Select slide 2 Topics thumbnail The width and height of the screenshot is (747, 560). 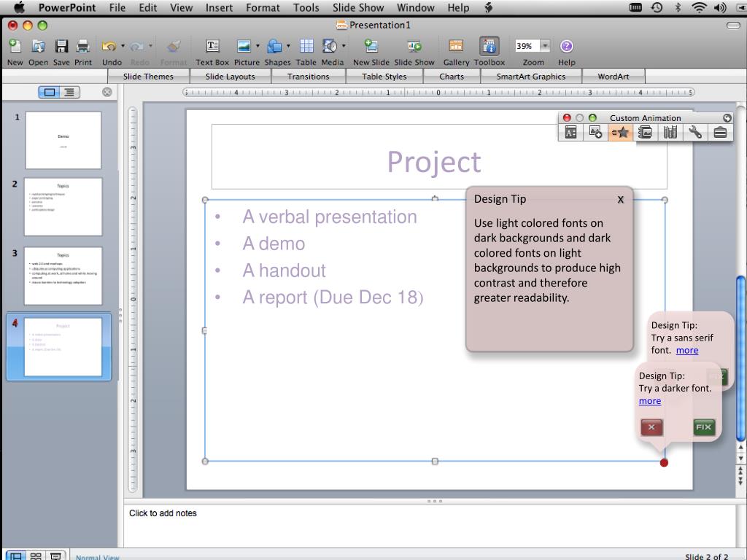click(63, 206)
